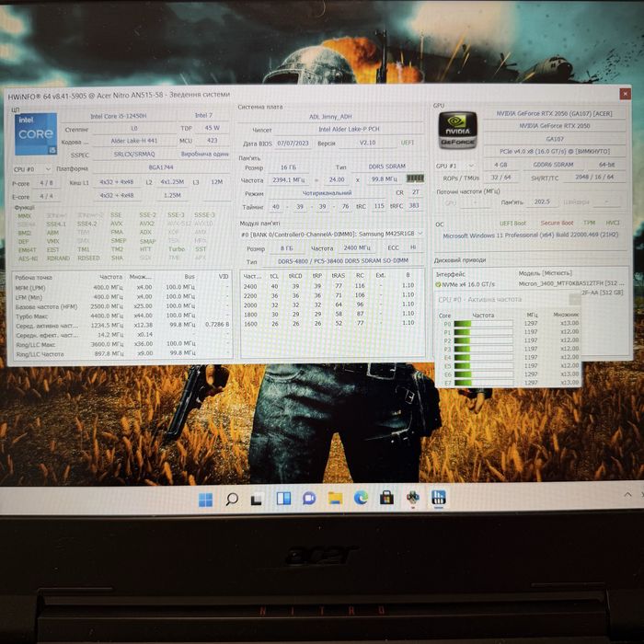Click the E-core count '4 / 4'
The width and height of the screenshot is (644, 644).
[x=46, y=196]
